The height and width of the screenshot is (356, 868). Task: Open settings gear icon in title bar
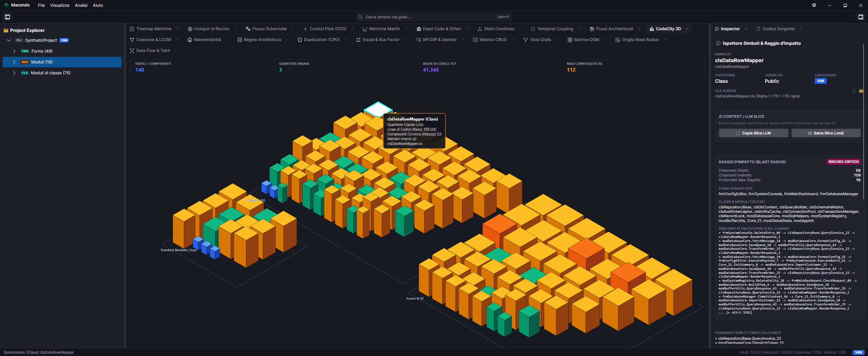[x=814, y=5]
